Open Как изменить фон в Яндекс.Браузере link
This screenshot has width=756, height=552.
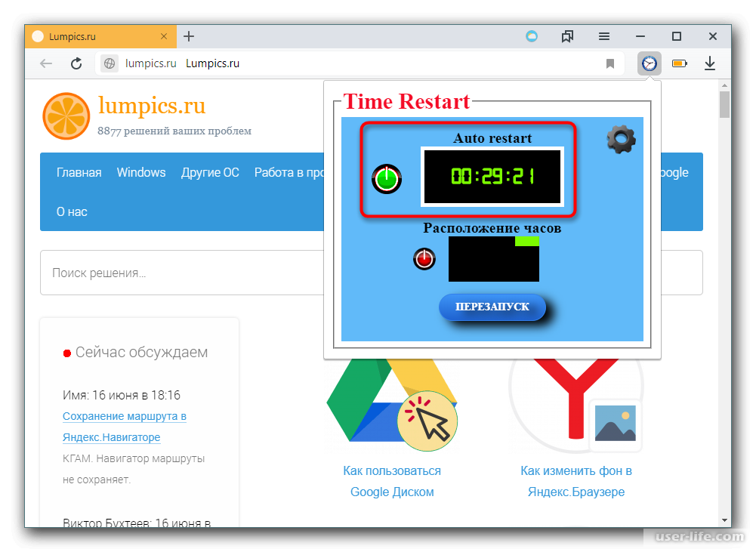tap(576, 481)
